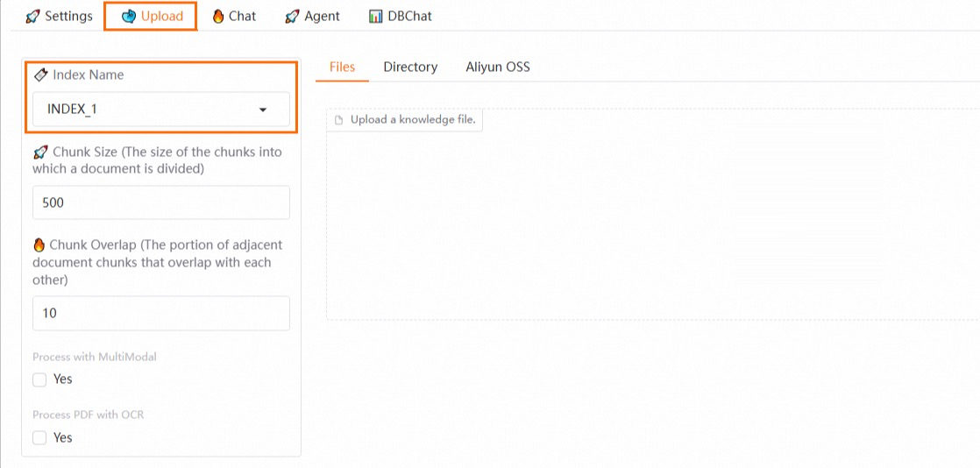Focus the Chunk Size field showing 500

pos(161,202)
